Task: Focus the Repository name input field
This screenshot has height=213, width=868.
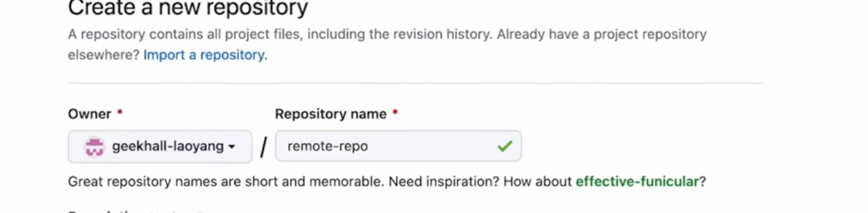Action: coord(398,146)
